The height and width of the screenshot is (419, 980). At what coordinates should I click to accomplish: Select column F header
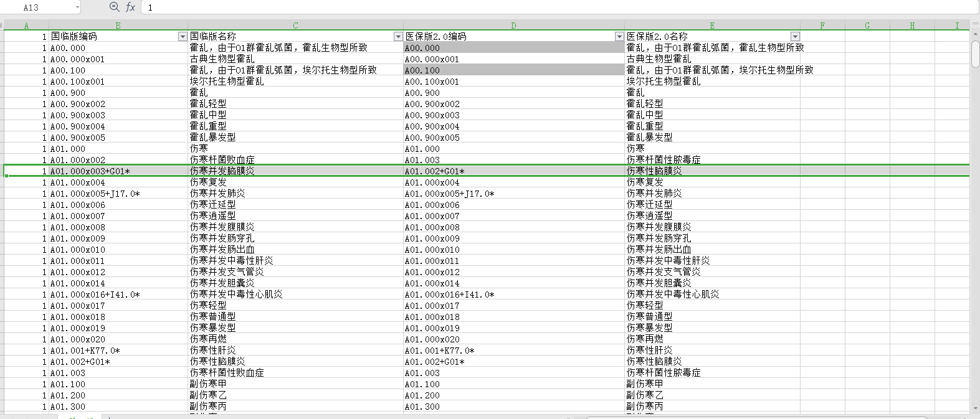point(822,26)
